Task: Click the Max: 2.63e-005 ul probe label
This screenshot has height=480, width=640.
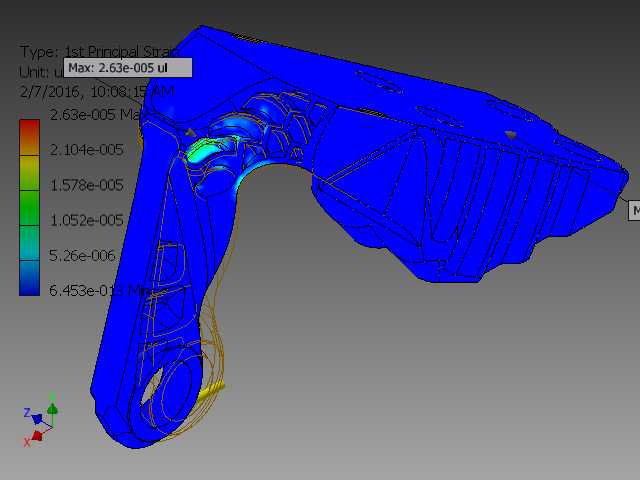Action: point(128,67)
